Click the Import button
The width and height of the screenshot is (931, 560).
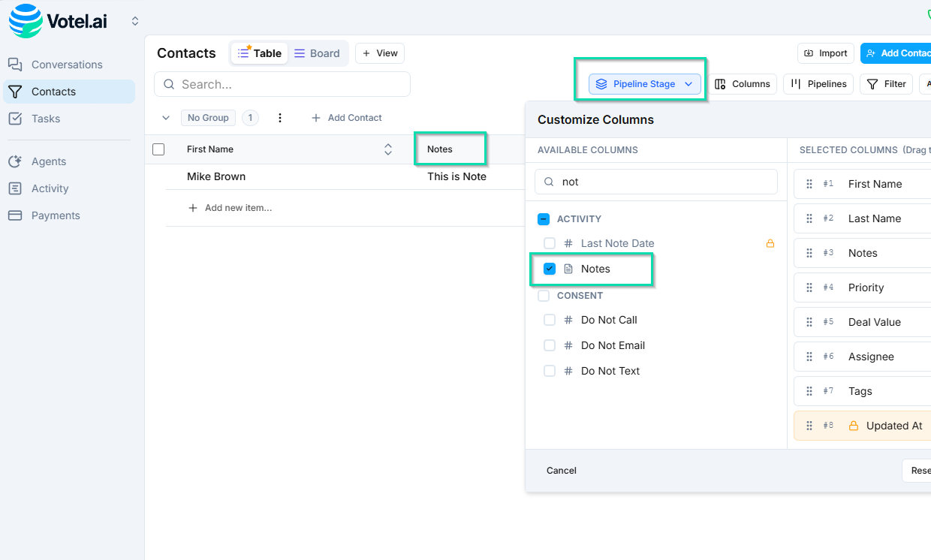coord(825,53)
